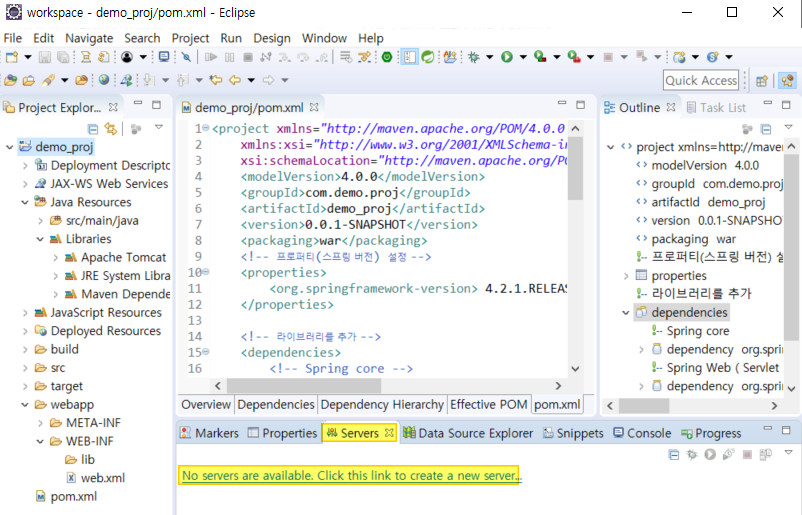Click the create a new server link
Image resolution: width=802 pixels, height=515 pixels.
tap(351, 476)
